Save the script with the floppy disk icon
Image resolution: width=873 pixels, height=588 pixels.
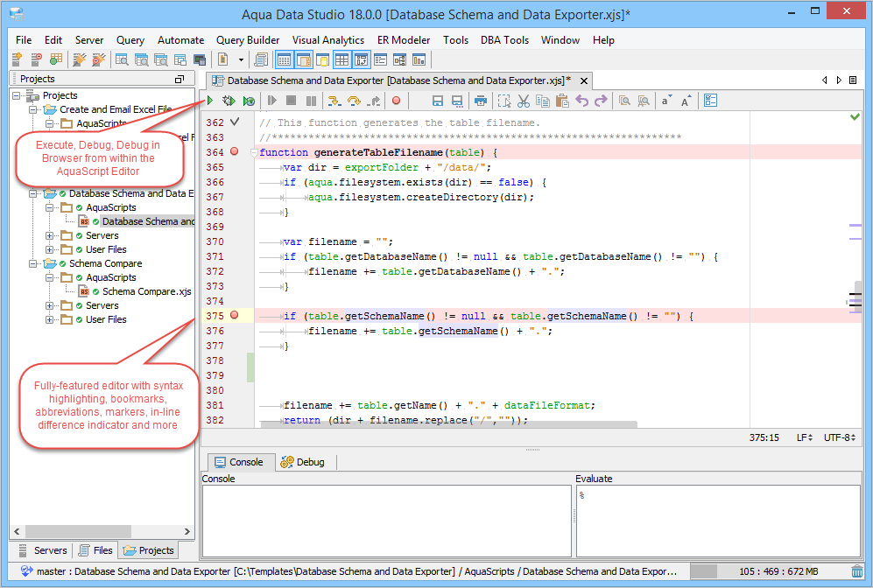(438, 101)
